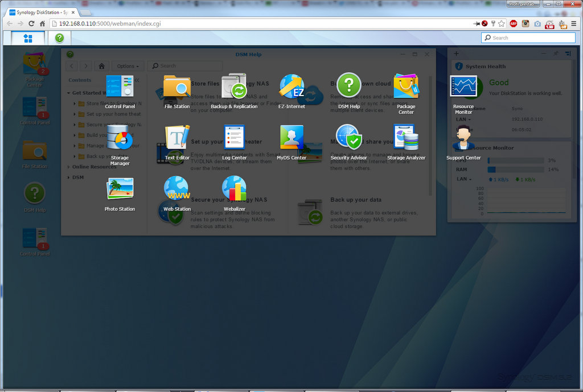Click the CPU usage bar
Image resolution: width=583 pixels, height=392 pixels.
516,160
